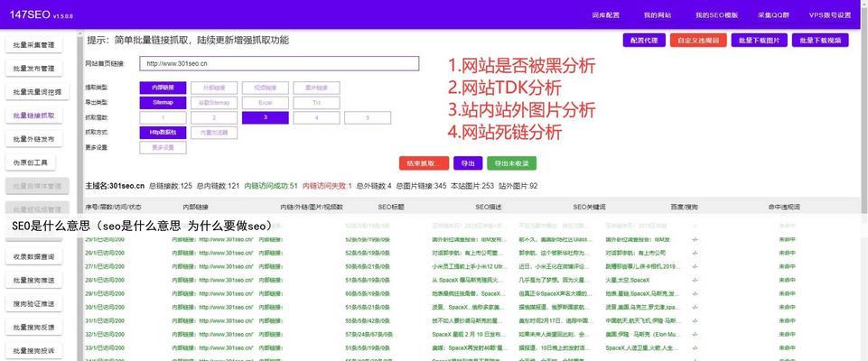Choose Sitemap as export type

[163, 102]
